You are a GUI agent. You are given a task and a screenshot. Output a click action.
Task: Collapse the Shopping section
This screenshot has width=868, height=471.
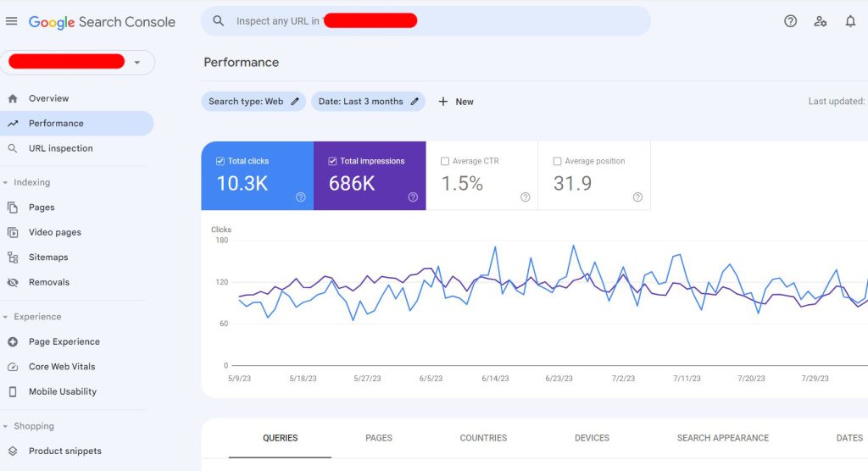coord(6,426)
